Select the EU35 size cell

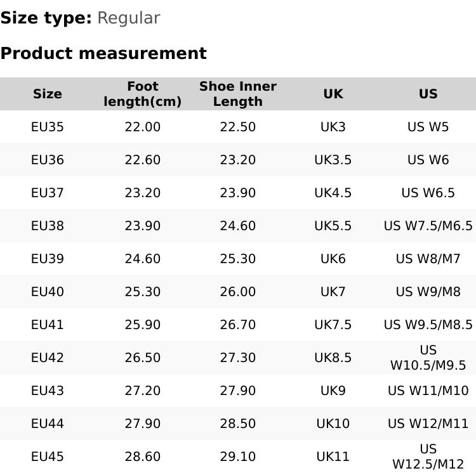click(x=48, y=127)
